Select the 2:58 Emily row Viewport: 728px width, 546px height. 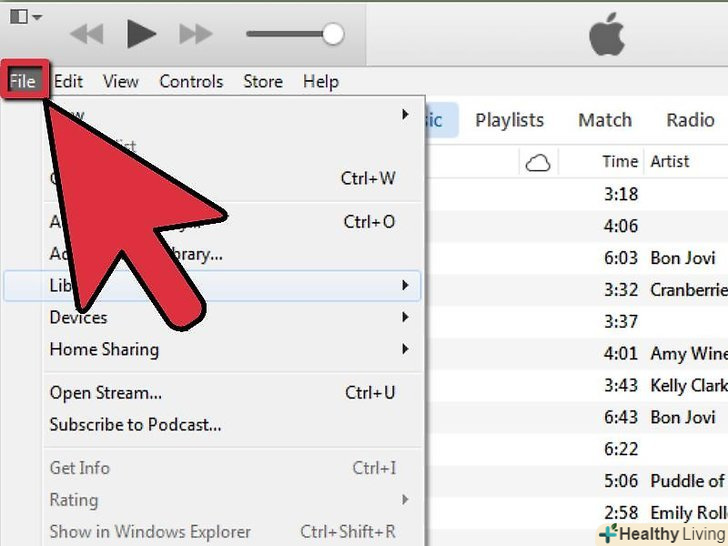point(578,513)
